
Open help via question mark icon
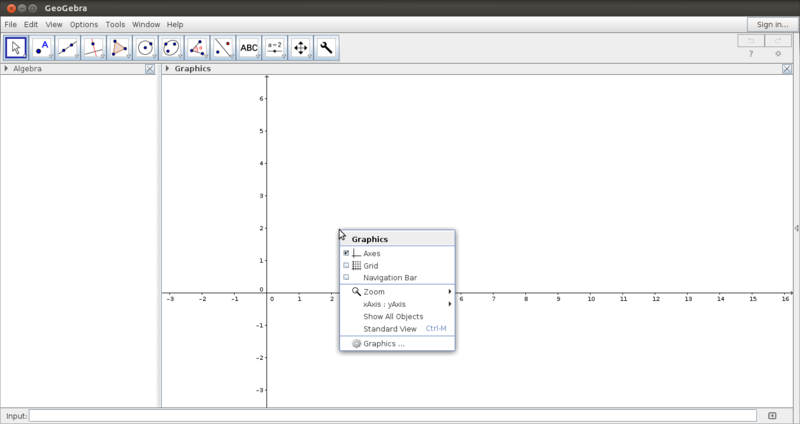(751, 54)
